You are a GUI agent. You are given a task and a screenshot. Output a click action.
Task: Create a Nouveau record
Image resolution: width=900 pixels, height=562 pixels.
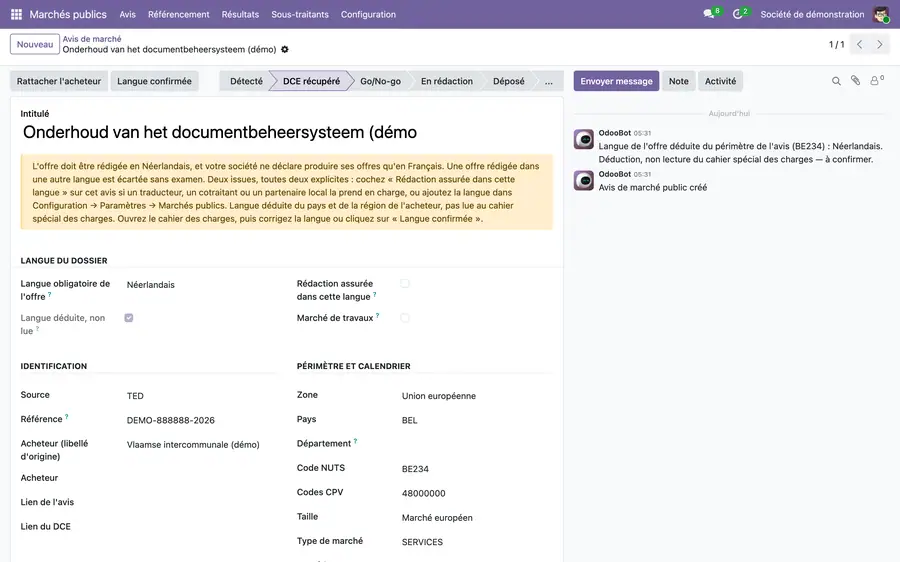click(35, 44)
